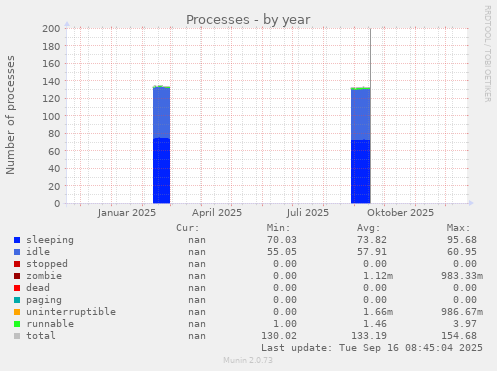Click zombie average value 1.12m
Screen dimensions: 497x371
point(378,276)
